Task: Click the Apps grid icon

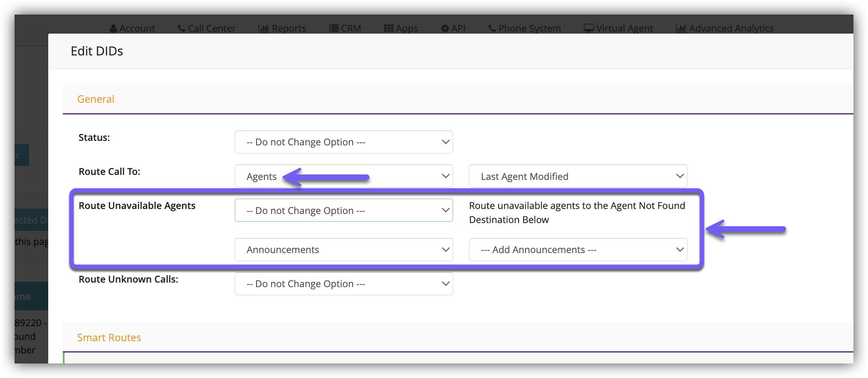Action: [x=389, y=29]
